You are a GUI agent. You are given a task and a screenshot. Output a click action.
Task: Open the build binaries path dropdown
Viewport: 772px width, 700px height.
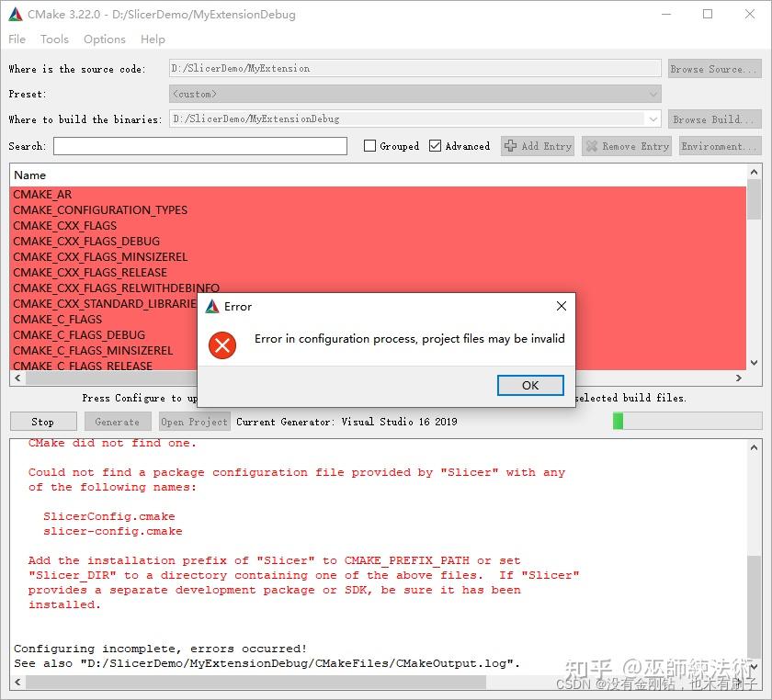[653, 119]
